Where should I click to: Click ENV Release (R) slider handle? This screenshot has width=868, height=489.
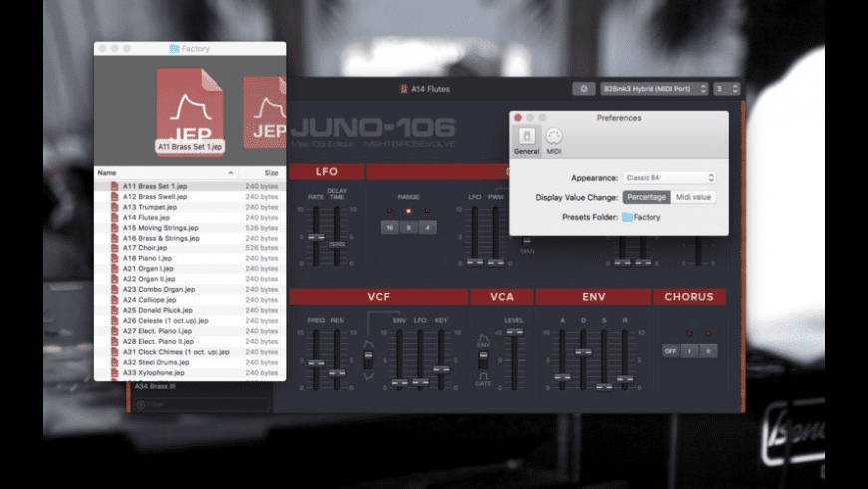(x=625, y=379)
